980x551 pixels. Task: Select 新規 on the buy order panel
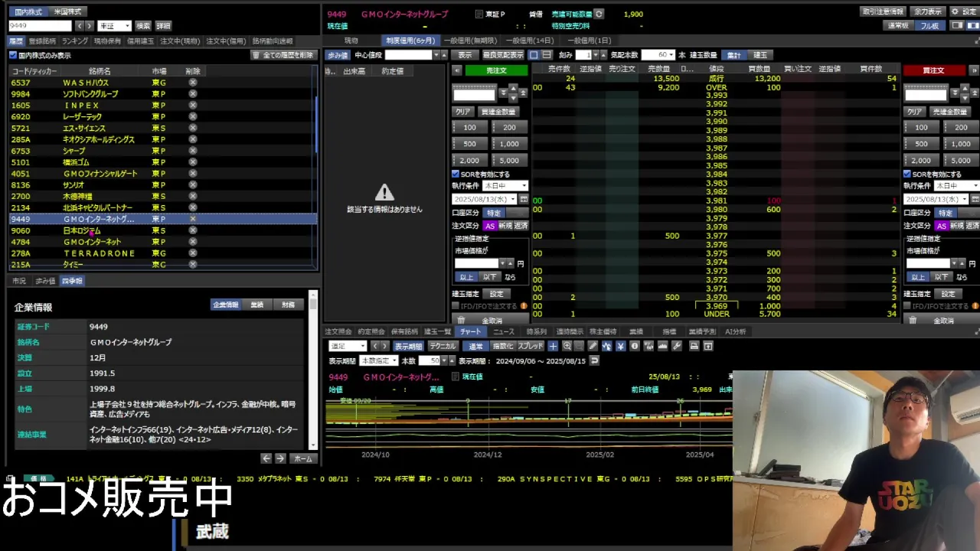coord(957,227)
